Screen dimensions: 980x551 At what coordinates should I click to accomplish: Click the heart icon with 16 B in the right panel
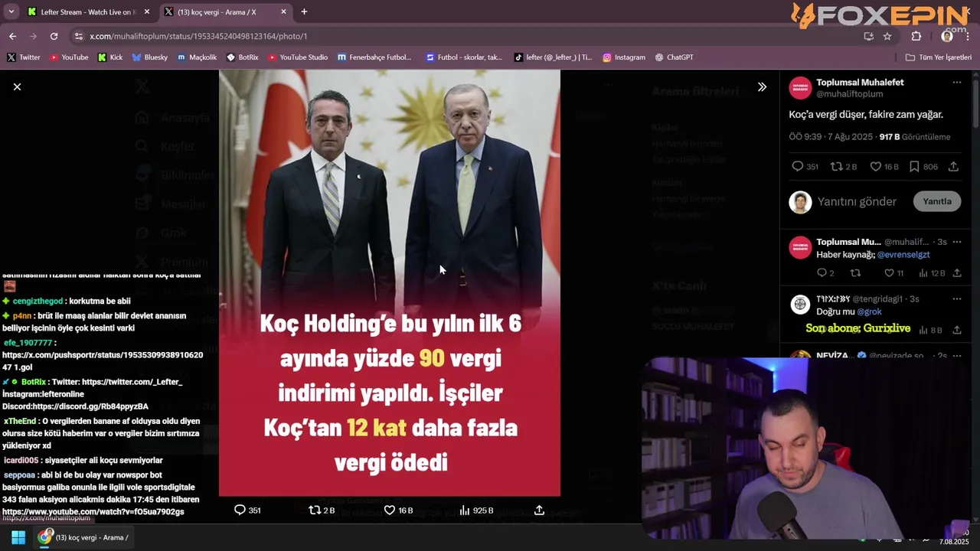coord(876,166)
